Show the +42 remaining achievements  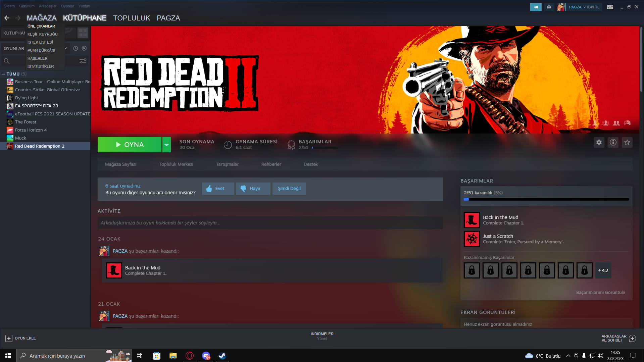(x=603, y=270)
